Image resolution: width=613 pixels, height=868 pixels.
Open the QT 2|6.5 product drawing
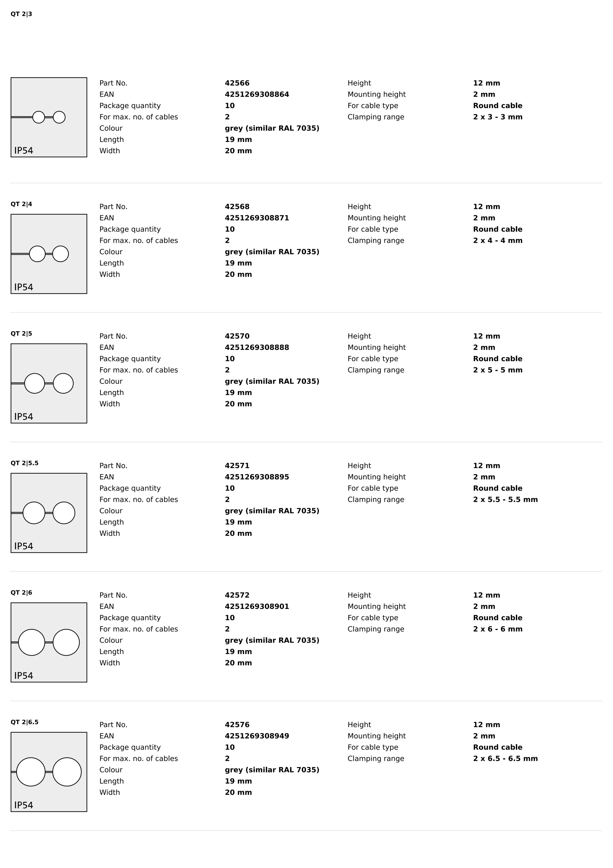pos(49,772)
